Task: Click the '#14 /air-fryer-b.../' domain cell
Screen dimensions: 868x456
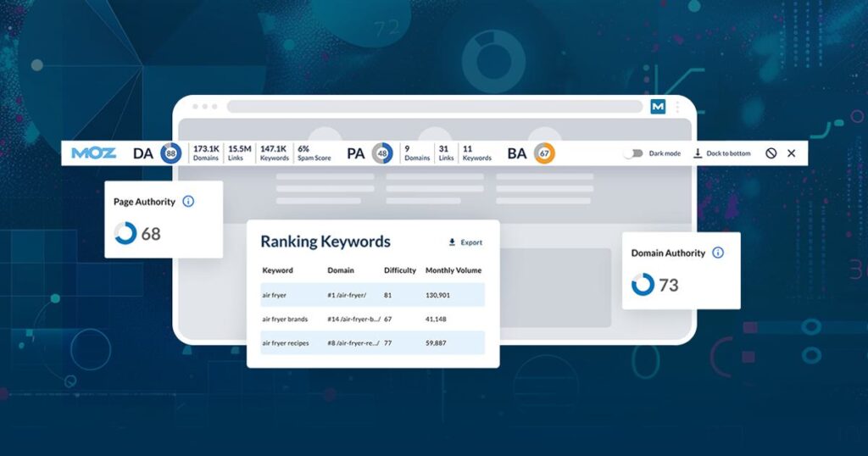Action: click(353, 319)
